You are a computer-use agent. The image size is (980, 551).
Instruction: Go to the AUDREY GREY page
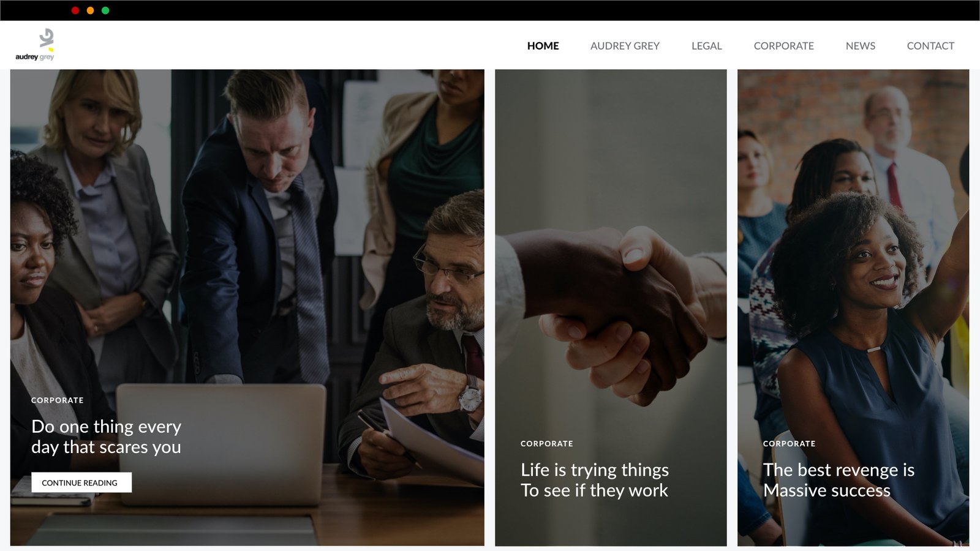pyautogui.click(x=625, y=46)
